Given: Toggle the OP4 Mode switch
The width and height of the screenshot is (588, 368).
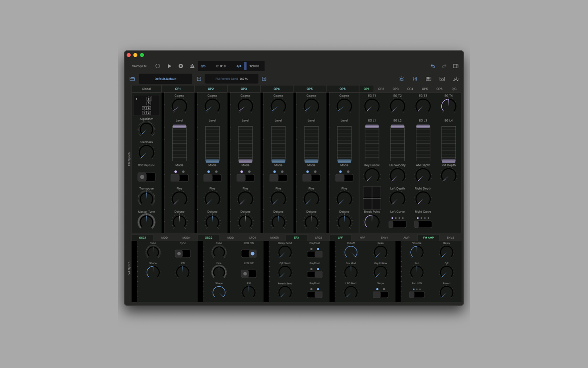Looking at the screenshot, I should click(278, 178).
